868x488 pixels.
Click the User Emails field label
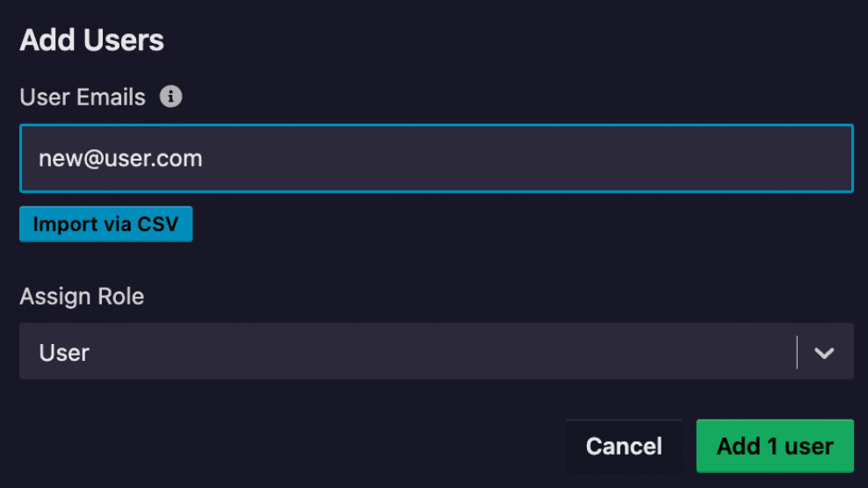click(83, 97)
